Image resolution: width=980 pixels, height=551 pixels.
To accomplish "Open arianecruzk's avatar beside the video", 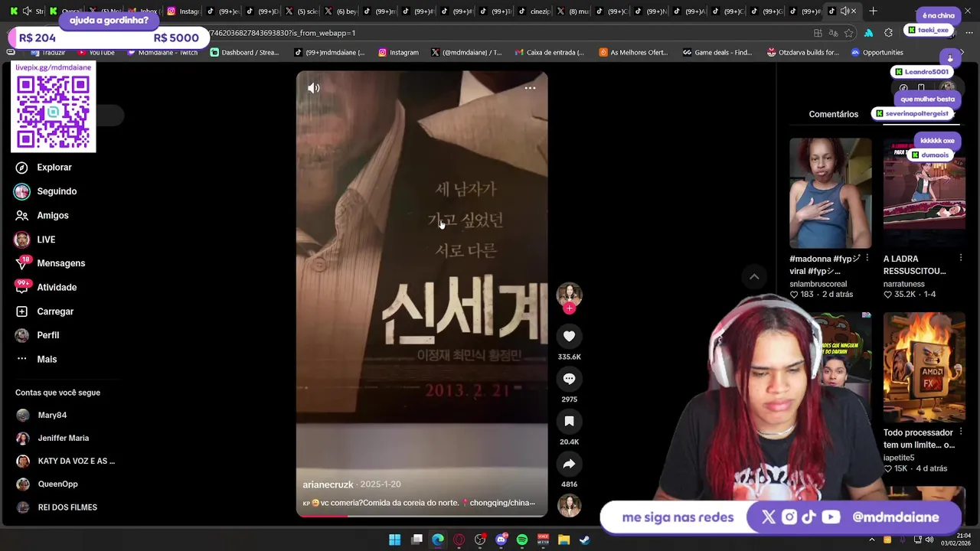I will [569, 295].
